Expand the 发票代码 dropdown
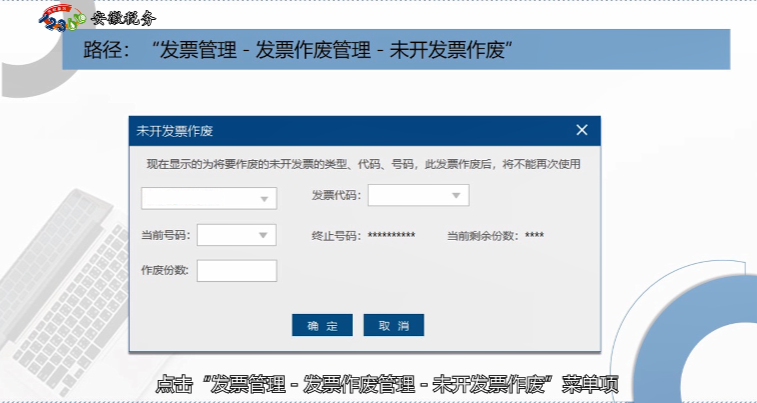This screenshot has height=403, width=757. pos(419,195)
